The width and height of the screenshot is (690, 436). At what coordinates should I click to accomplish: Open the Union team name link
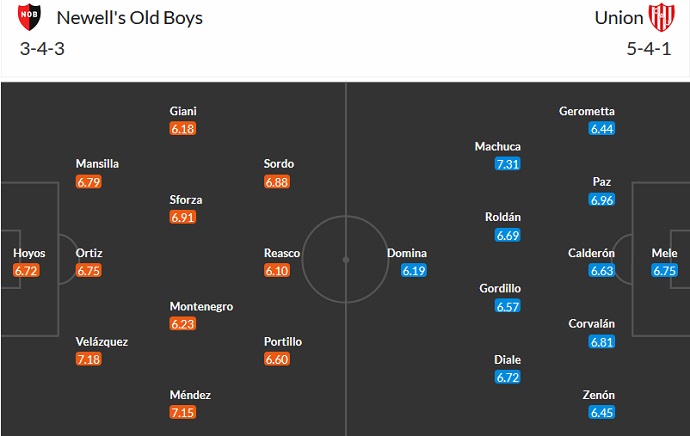coord(619,17)
